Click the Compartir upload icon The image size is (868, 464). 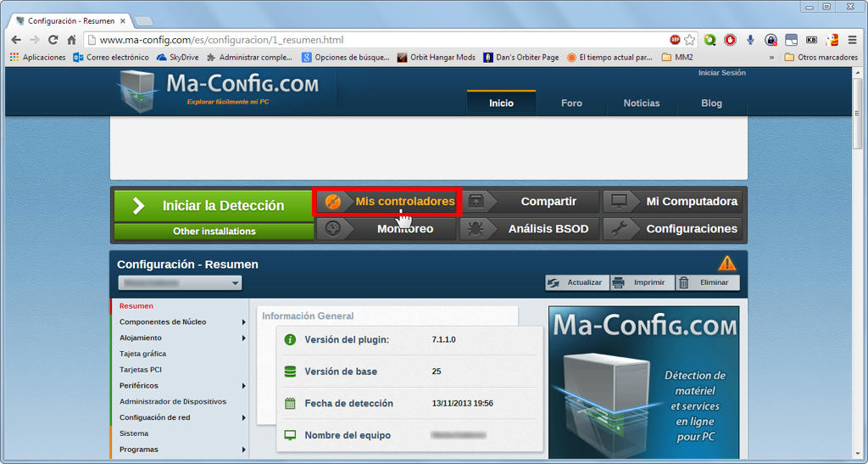coord(476,202)
